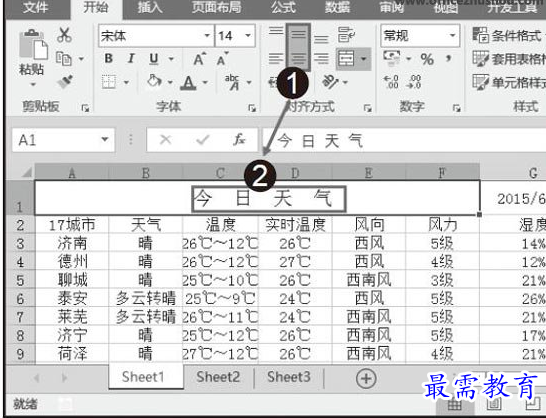Select Top Align icon
This screenshot has width=546, height=418.
(x=276, y=31)
